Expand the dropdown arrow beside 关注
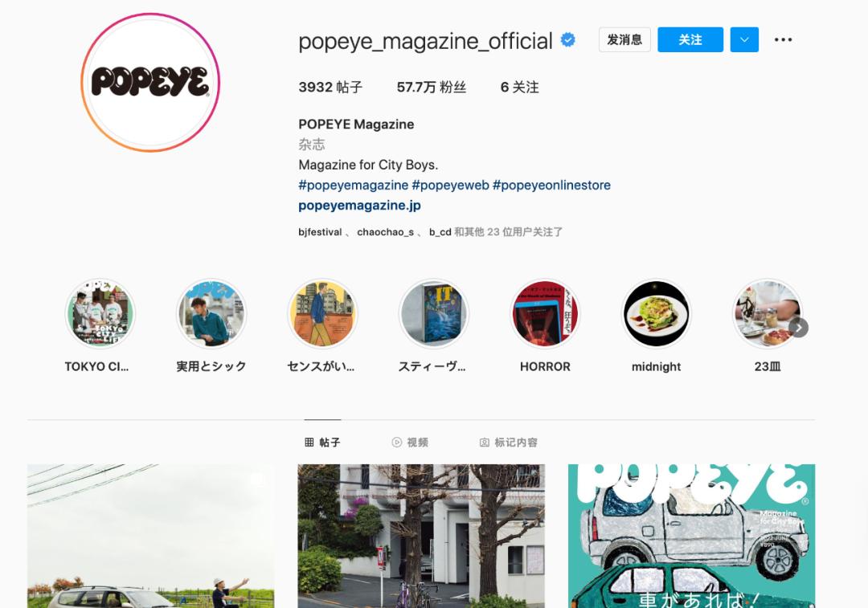This screenshot has height=608, width=868. (x=743, y=39)
